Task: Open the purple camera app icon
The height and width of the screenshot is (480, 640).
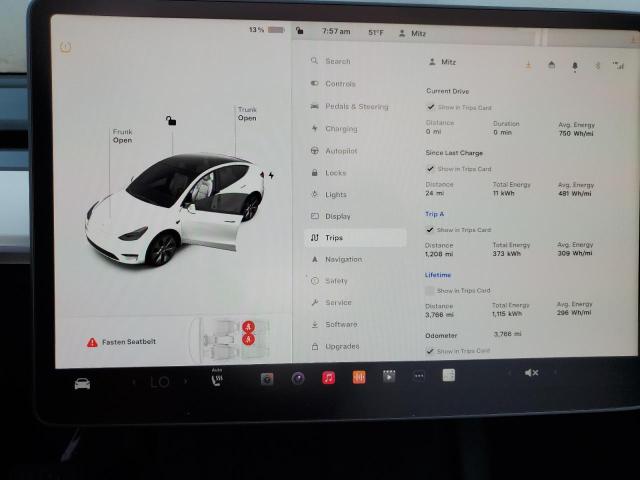Action: tap(298, 379)
